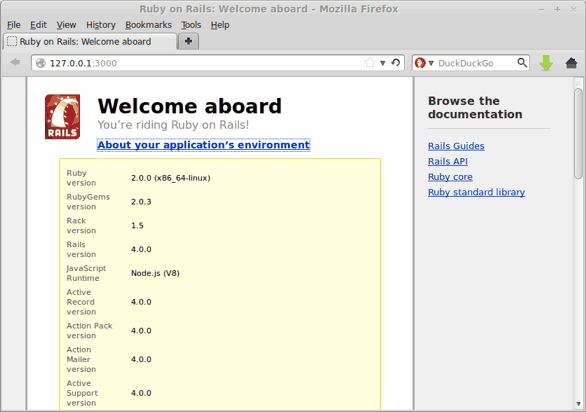The height and width of the screenshot is (412, 586).
Task: Open the View menu
Action: coord(67,25)
